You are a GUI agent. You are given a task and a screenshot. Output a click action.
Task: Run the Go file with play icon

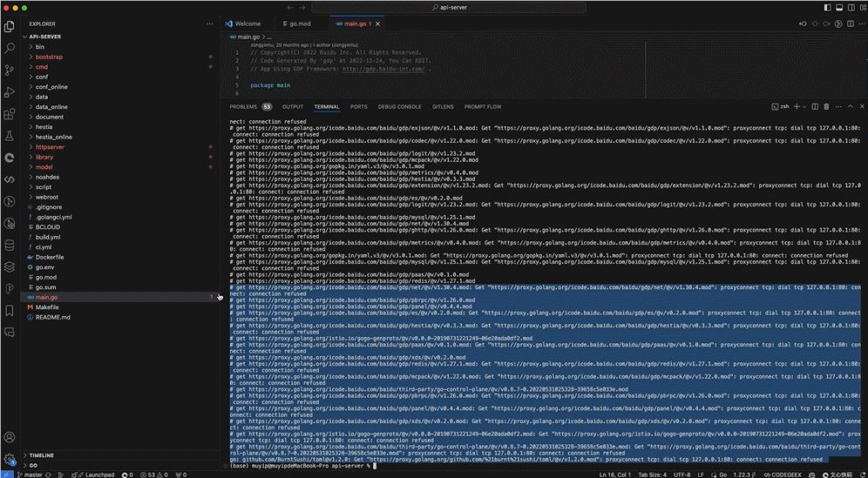(x=838, y=24)
